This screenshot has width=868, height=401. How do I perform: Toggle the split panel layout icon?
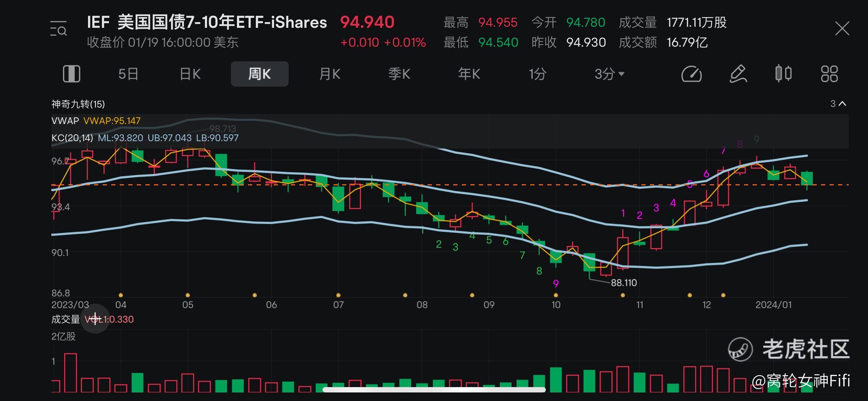click(x=72, y=74)
